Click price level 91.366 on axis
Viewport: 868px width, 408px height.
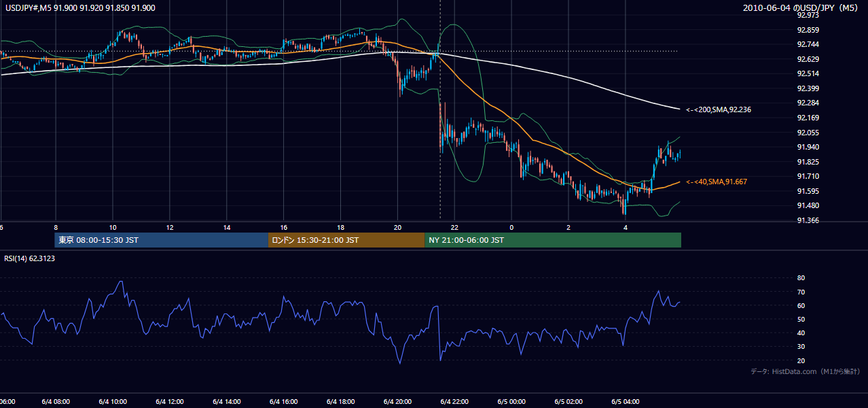(808, 220)
